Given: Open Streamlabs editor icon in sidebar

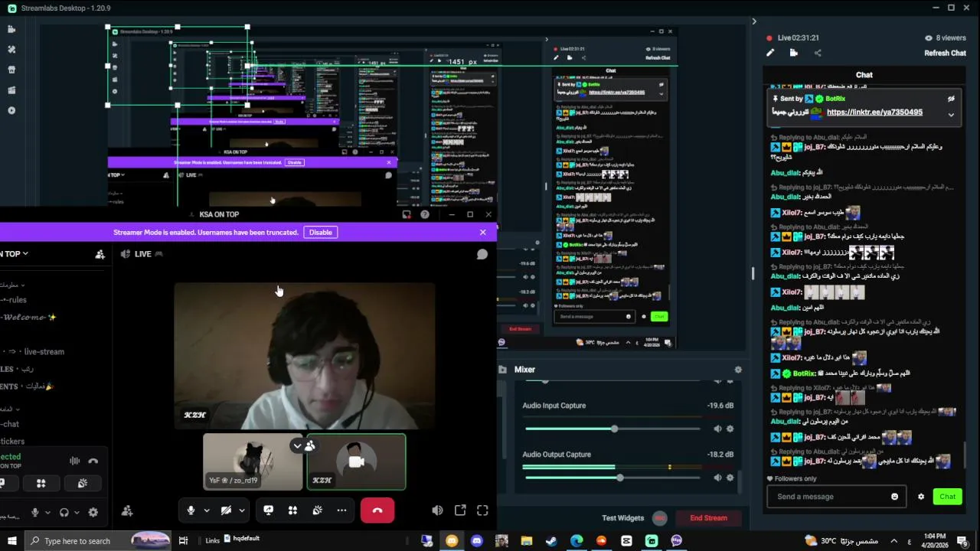Looking at the screenshot, I should point(11,29).
